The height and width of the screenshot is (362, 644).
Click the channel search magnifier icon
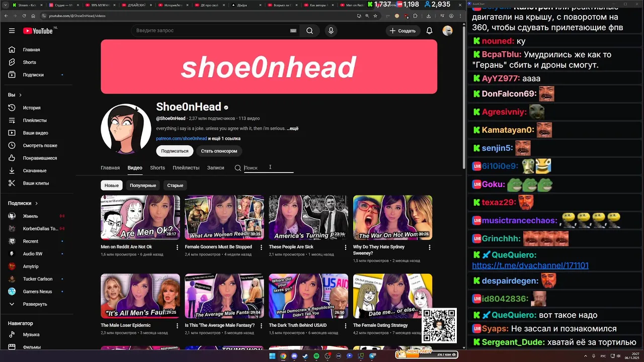(238, 168)
